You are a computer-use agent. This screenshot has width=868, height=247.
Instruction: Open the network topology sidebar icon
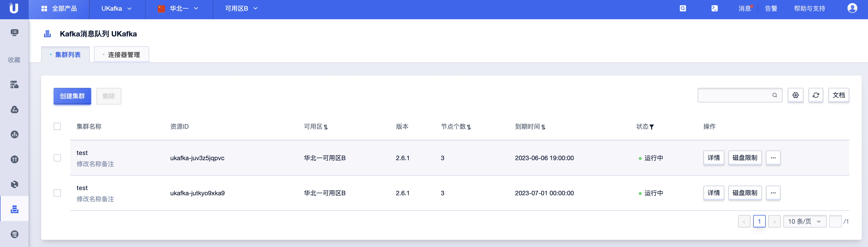click(15, 134)
